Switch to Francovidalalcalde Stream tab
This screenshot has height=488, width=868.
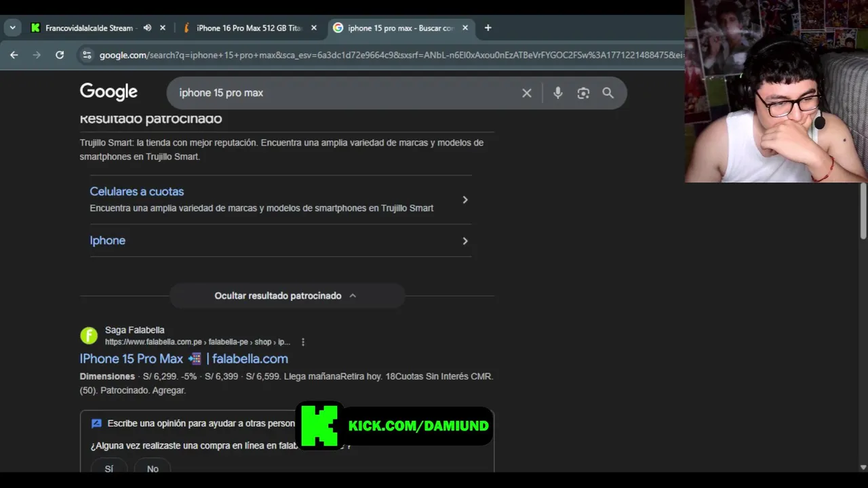(x=88, y=28)
